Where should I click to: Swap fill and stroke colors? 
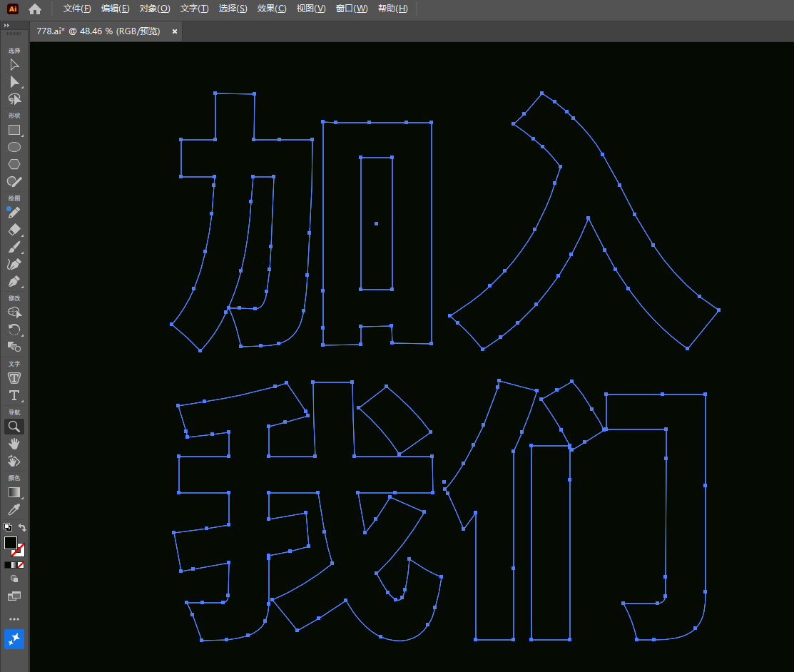point(22,527)
